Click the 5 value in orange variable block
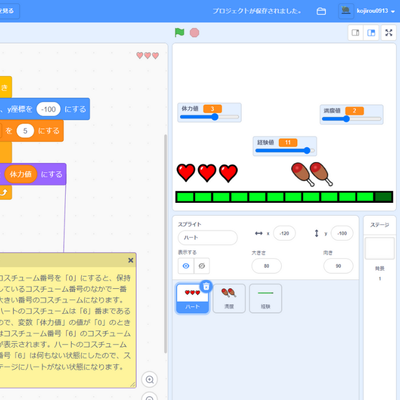The width and height of the screenshot is (400, 400). [x=25, y=131]
